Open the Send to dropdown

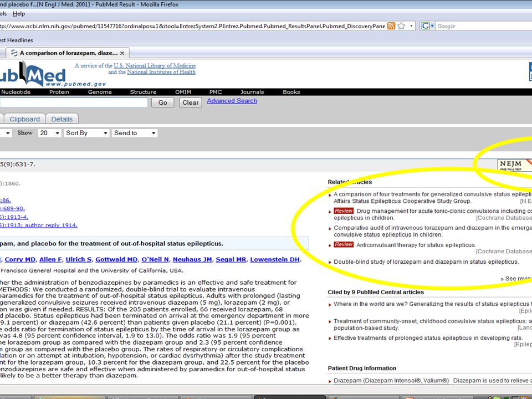coord(135,133)
